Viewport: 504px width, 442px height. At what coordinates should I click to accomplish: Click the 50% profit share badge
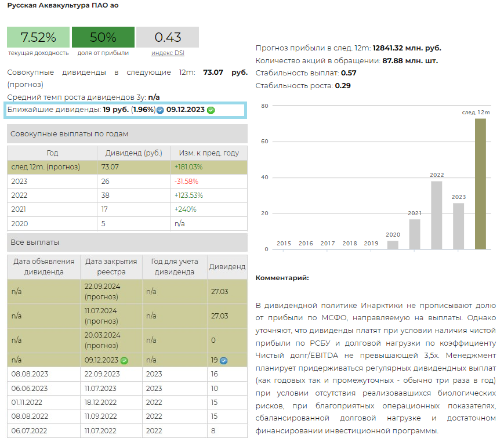(103, 37)
